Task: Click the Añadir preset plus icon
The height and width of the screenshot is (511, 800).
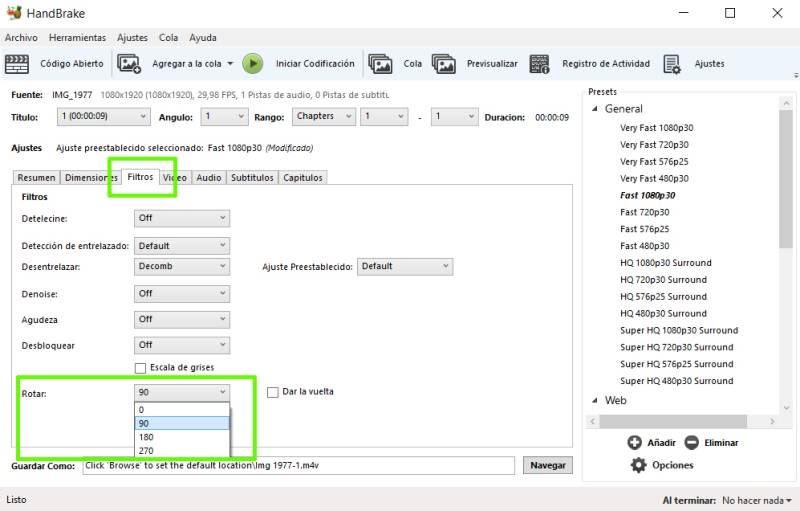Action: (633, 443)
